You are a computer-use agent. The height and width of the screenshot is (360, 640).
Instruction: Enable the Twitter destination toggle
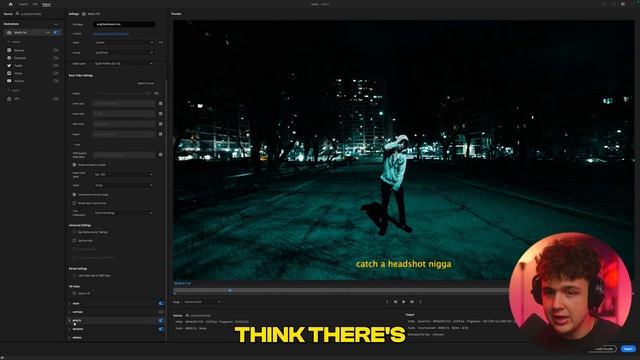coord(56,65)
